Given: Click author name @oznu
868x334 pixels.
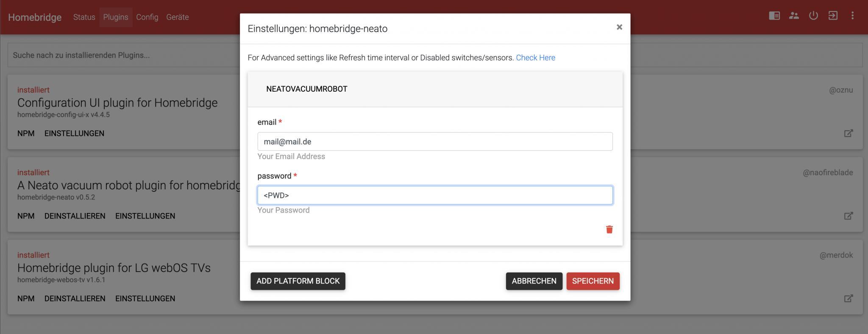Looking at the screenshot, I should pos(841,90).
